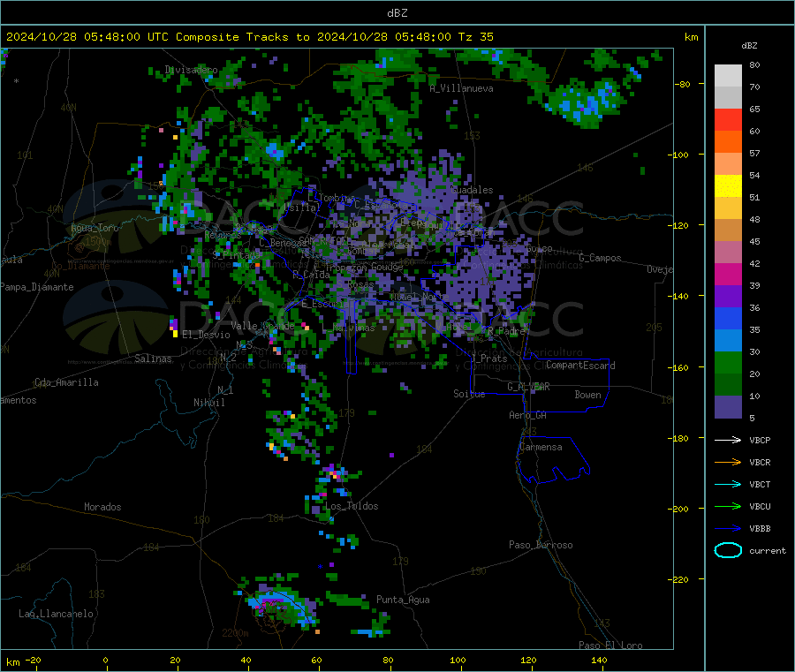Click the Valle_Grande map label
The width and height of the screenshot is (795, 672).
coord(262,326)
